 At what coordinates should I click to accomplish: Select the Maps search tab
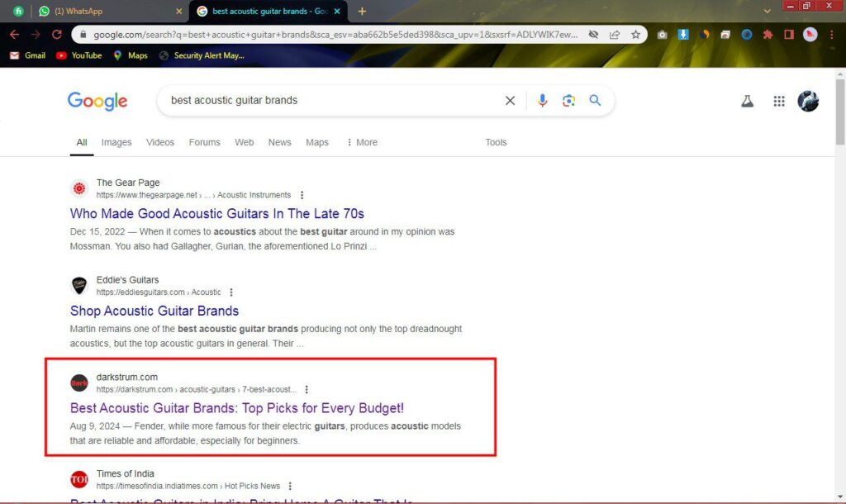tap(317, 142)
